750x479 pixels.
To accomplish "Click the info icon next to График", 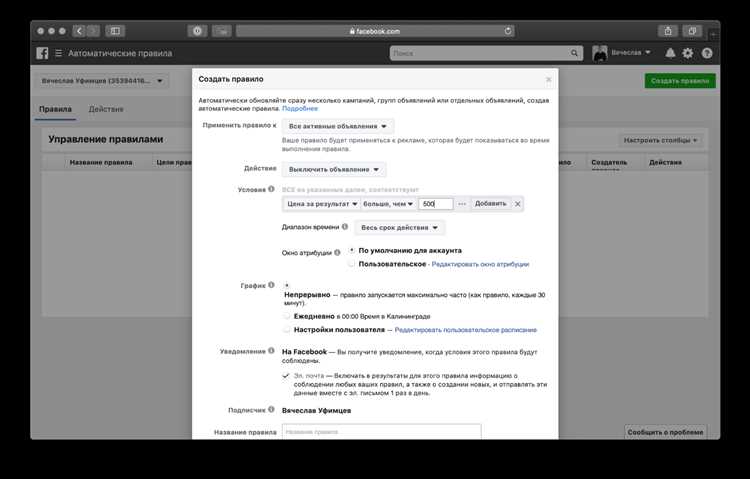I will tap(271, 285).
